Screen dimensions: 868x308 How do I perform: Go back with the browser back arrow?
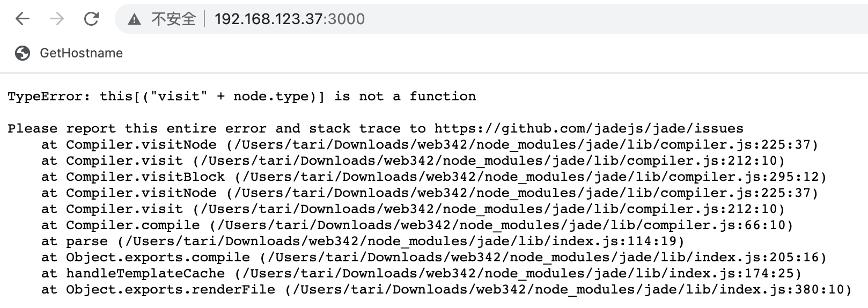[23, 19]
